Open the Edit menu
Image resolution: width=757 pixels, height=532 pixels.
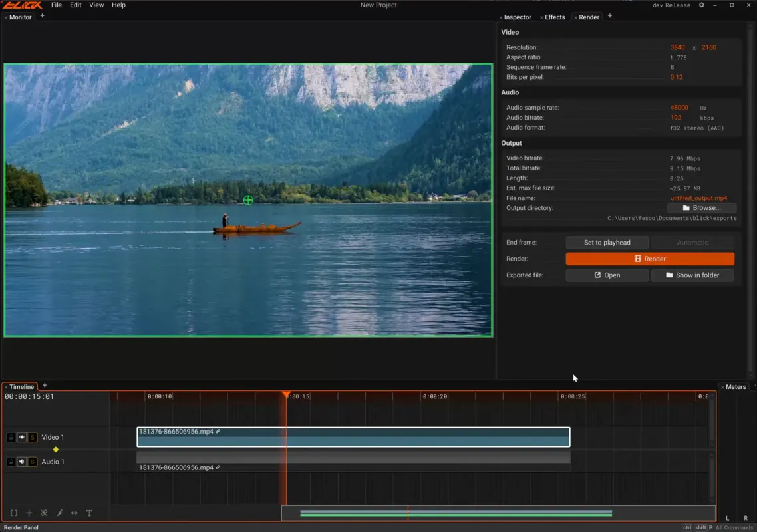(x=75, y=5)
